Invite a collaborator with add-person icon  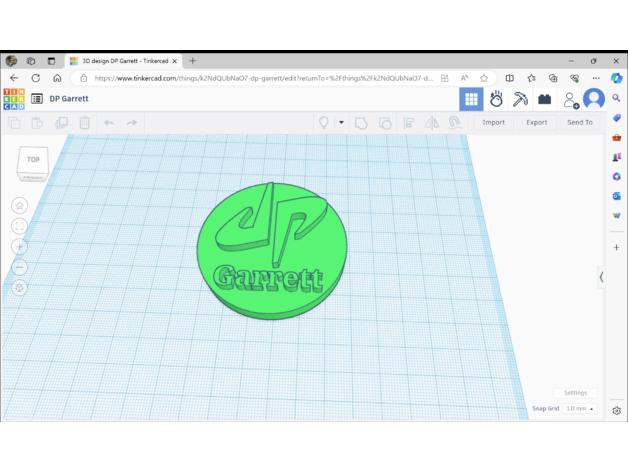570,99
